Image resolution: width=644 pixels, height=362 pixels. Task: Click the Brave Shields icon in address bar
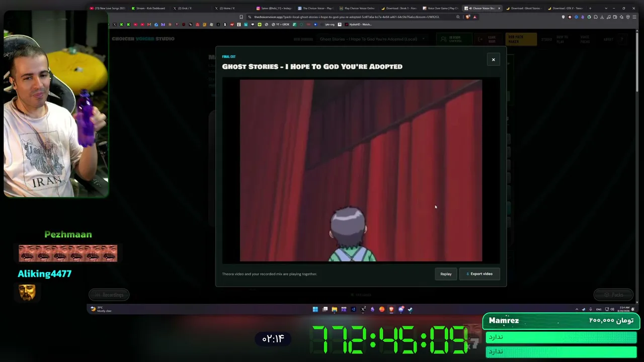point(468,17)
